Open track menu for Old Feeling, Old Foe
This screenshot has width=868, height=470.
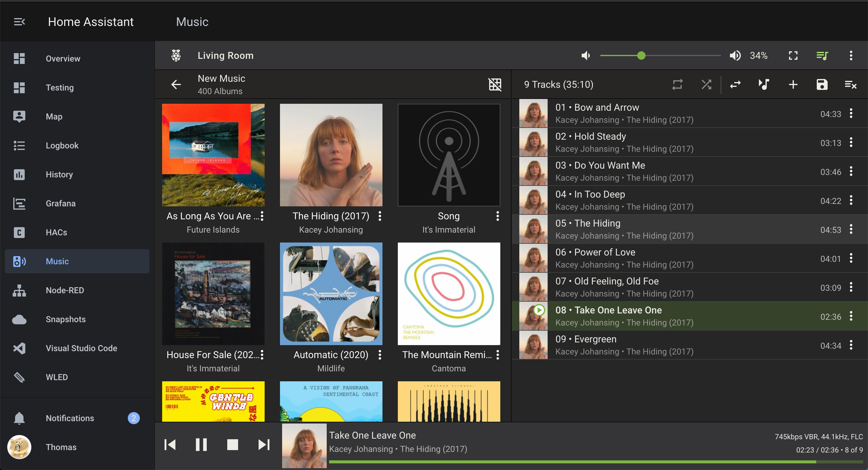click(x=851, y=287)
